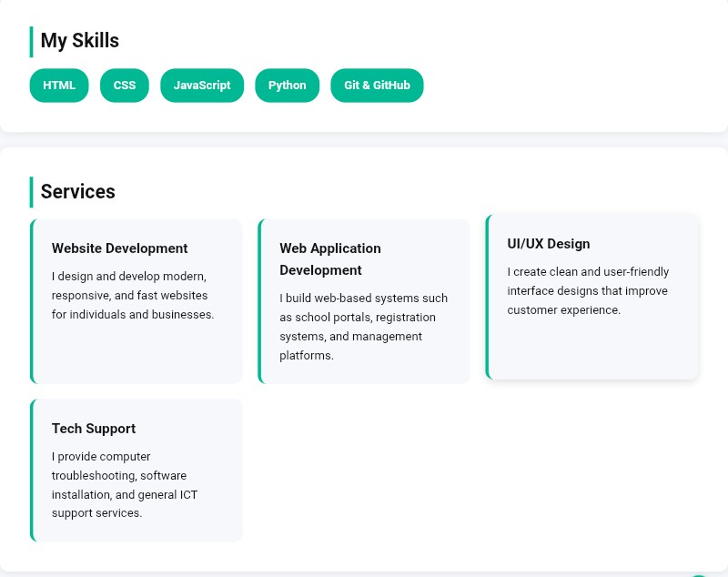
Task: Click the Services section heading
Action: (77, 192)
